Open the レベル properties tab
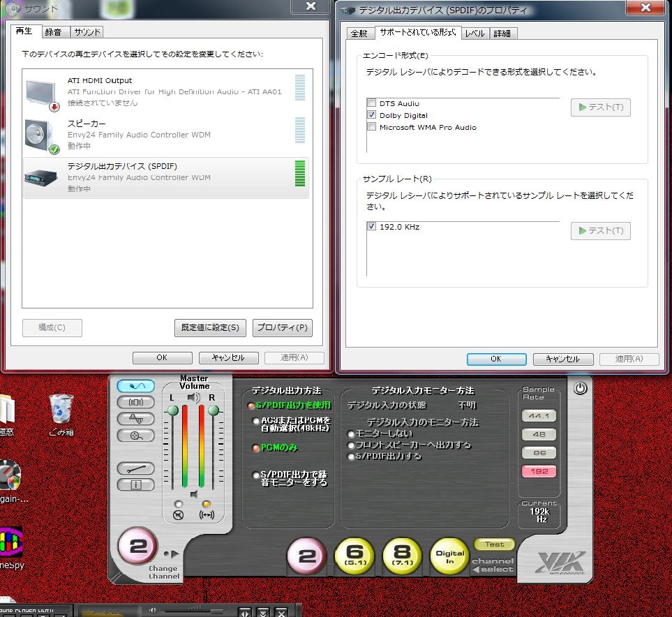 [x=475, y=34]
